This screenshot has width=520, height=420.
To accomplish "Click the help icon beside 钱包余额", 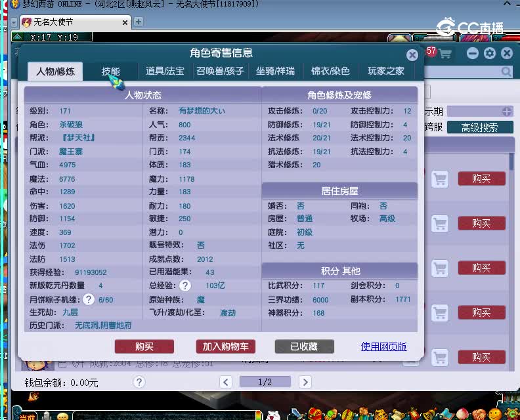I will pyautogui.click(x=139, y=382).
